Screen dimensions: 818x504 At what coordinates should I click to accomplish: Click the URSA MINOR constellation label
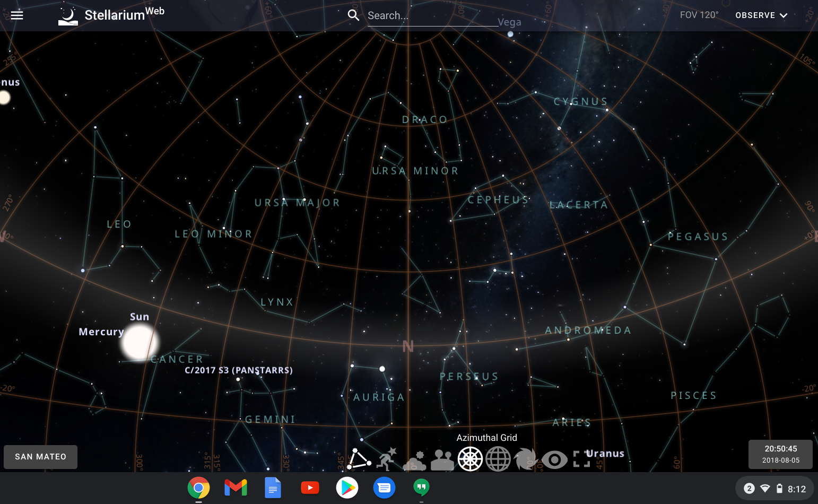(415, 171)
